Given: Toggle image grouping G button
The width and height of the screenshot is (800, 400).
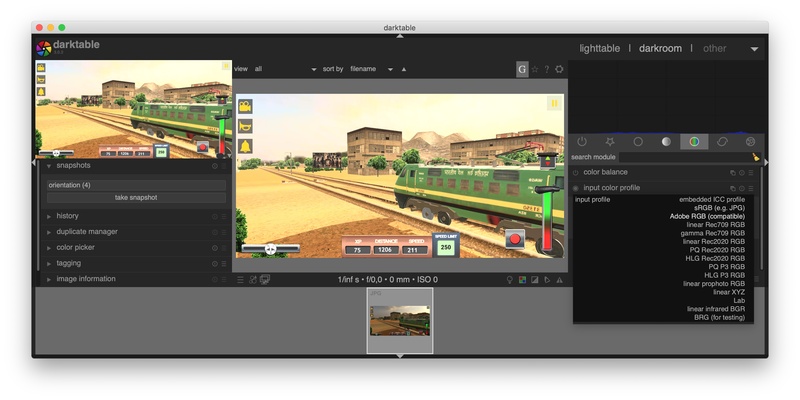Looking at the screenshot, I should click(522, 69).
